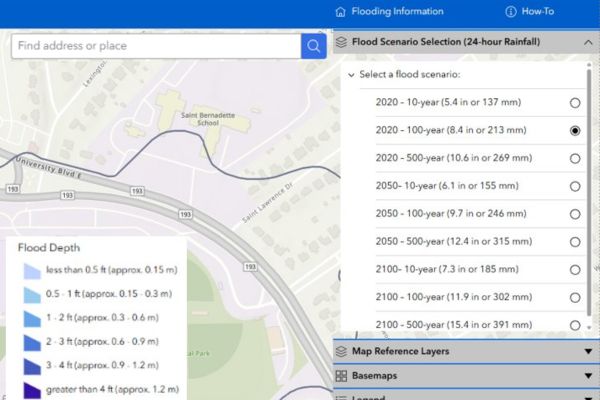The image size is (600, 400).
Task: Click the '3 - 4 ft' legend swatch
Action: point(32,367)
